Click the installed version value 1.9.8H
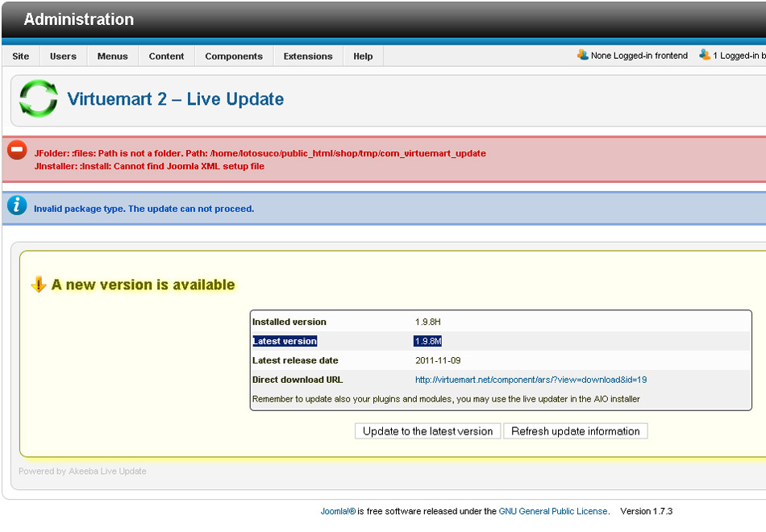This screenshot has width=766, height=532. 428,322
